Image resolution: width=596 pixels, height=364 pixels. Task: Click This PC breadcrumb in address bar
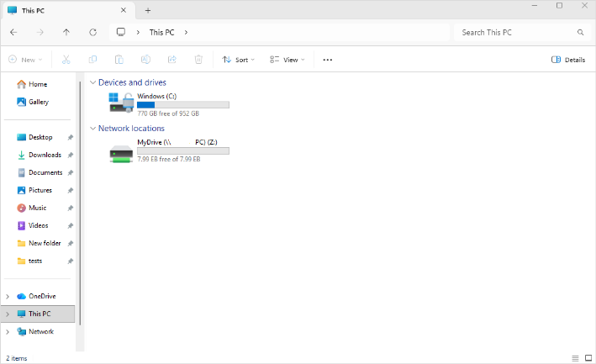tap(161, 32)
